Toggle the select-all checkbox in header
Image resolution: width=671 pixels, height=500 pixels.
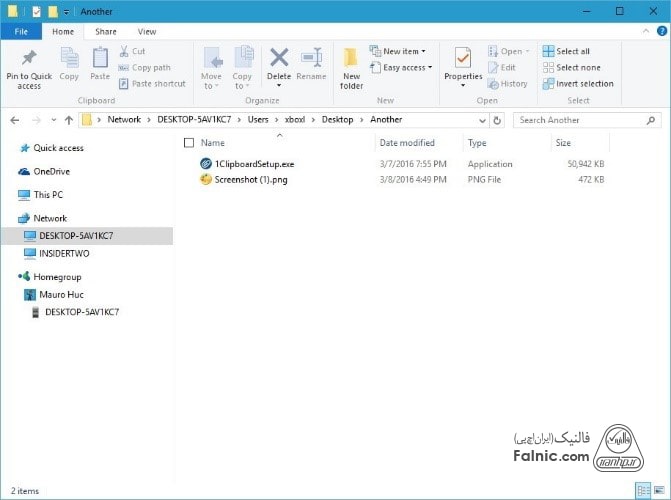point(189,143)
